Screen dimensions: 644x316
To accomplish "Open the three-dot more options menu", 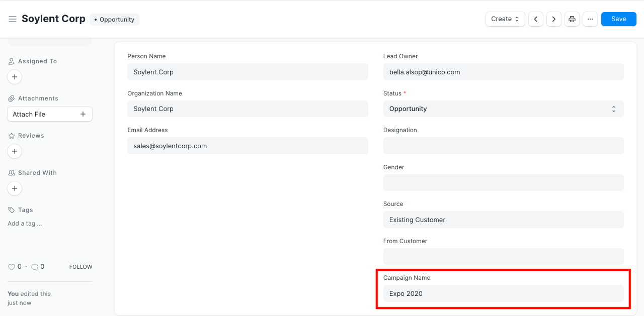I will pyautogui.click(x=590, y=19).
